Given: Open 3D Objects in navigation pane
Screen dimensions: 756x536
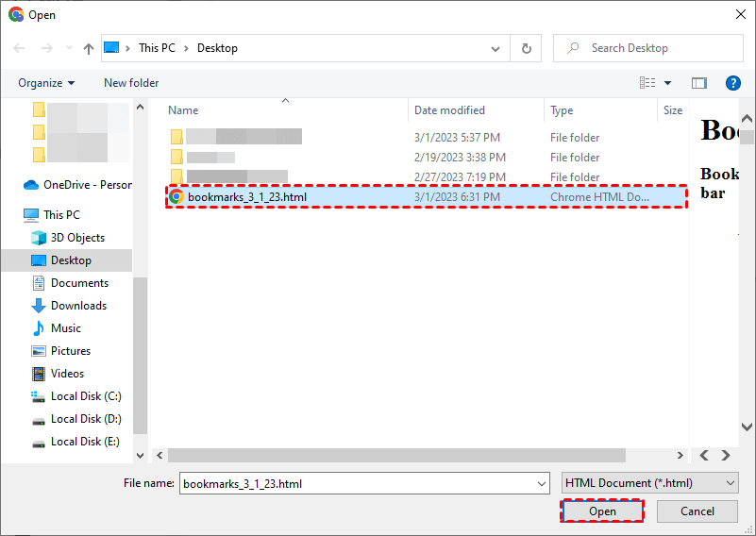Looking at the screenshot, I should point(68,238).
